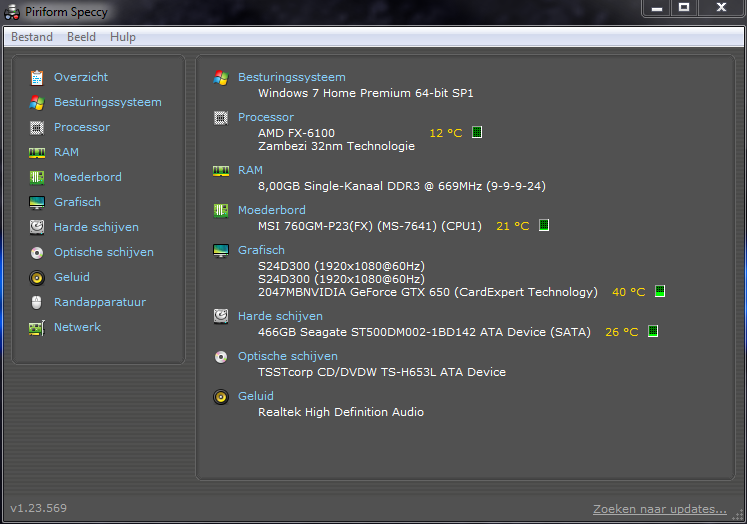This screenshot has height=524, width=747.
Task: Click the Processor heading link in summary
Action: pyautogui.click(x=266, y=117)
